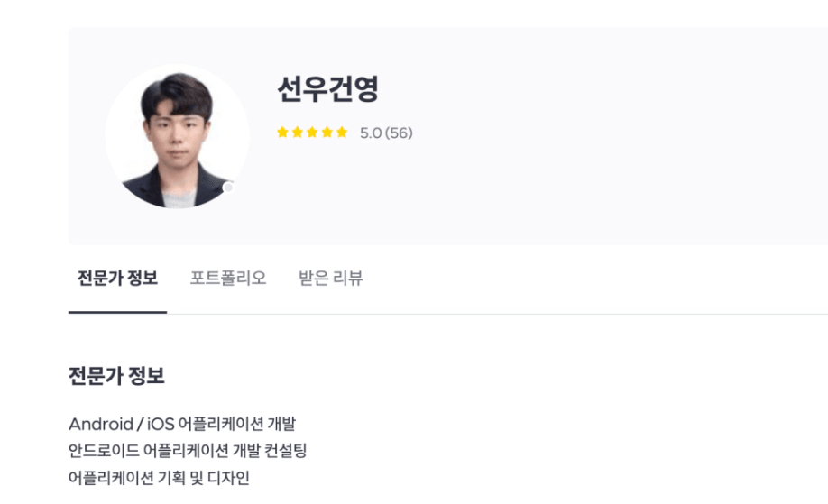Click the 5.0 rating score
Screen dimensions: 828x504
click(x=371, y=133)
